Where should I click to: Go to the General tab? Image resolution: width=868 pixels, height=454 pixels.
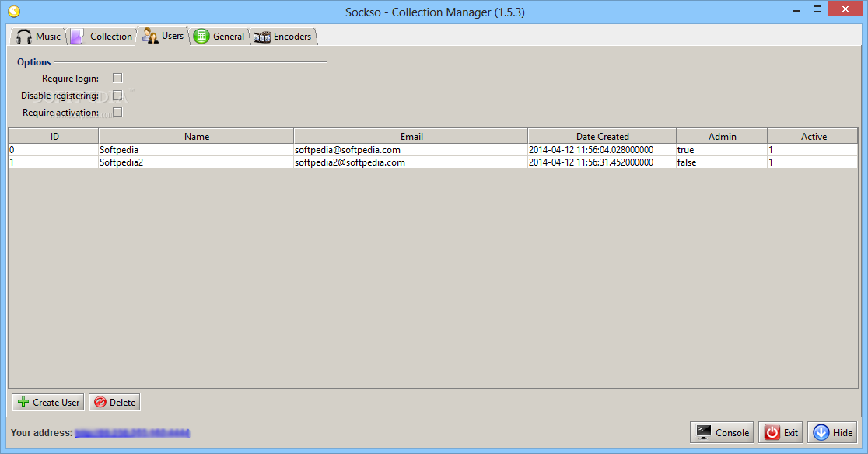(219, 37)
